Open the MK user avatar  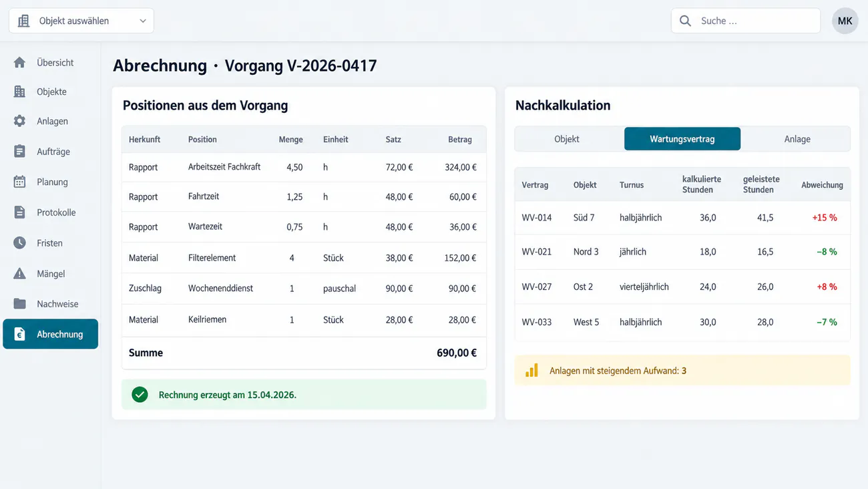[845, 21]
